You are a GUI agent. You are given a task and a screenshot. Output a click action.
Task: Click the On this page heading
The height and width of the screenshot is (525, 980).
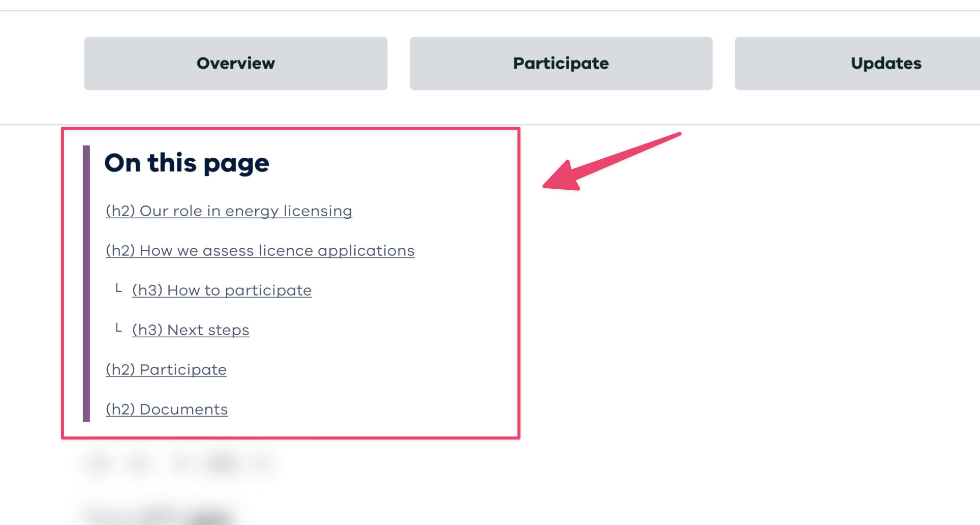click(x=187, y=163)
